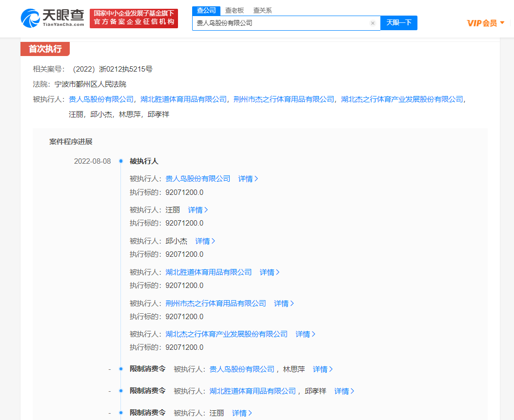Click the TianYanCha logo

(53, 18)
